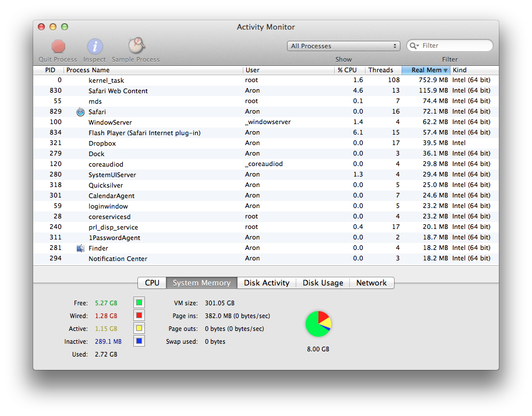
Task: Click the yellow Active memory color swatch
Action: coord(139,328)
